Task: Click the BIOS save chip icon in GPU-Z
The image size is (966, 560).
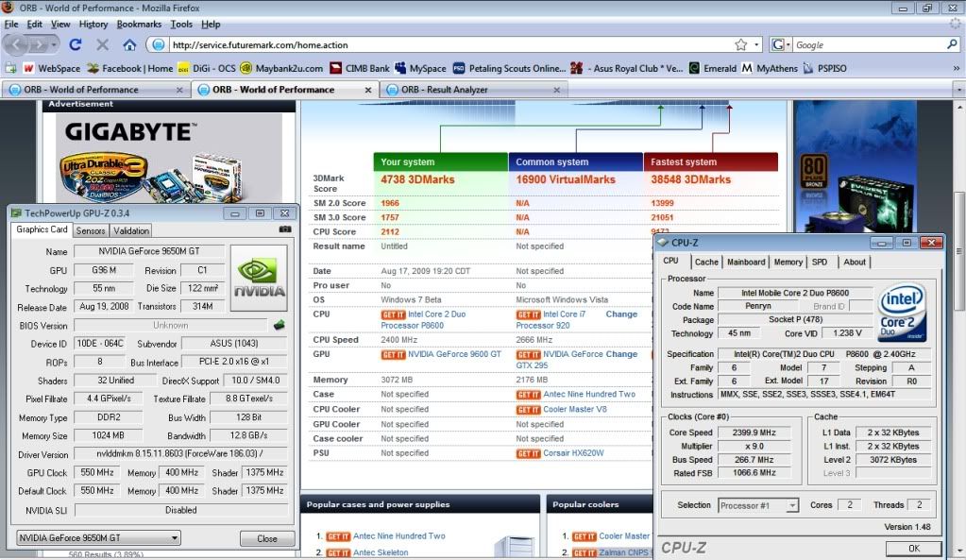Action: pyautogui.click(x=280, y=325)
